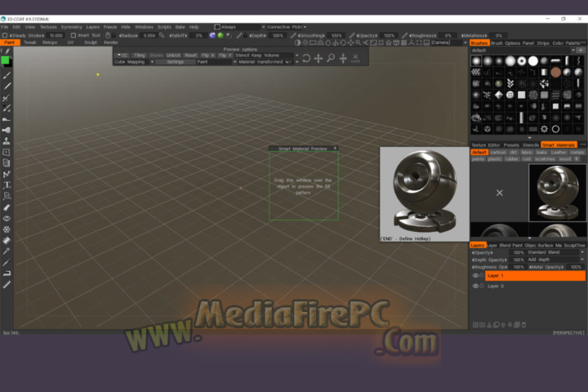This screenshot has width=588, height=392.
Task: Click the magnifier zoom icon in Preview options
Action: click(x=331, y=58)
